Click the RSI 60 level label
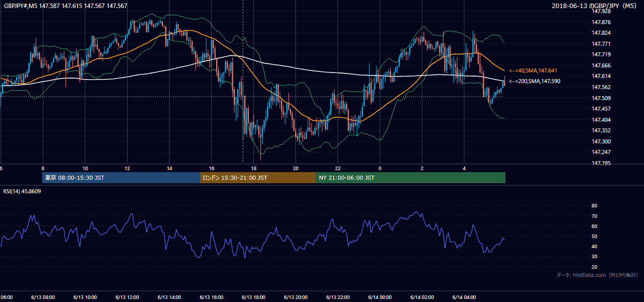The height and width of the screenshot is (302, 644). click(x=594, y=226)
